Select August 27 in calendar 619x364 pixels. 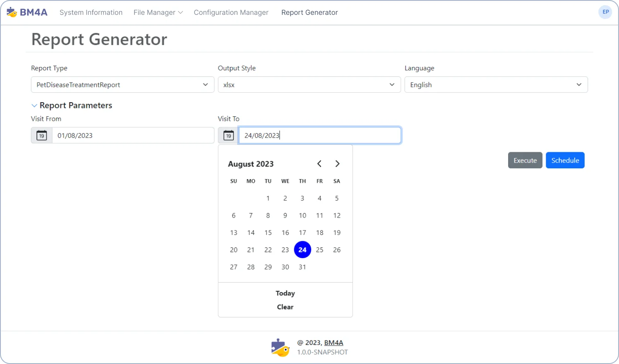tap(234, 267)
